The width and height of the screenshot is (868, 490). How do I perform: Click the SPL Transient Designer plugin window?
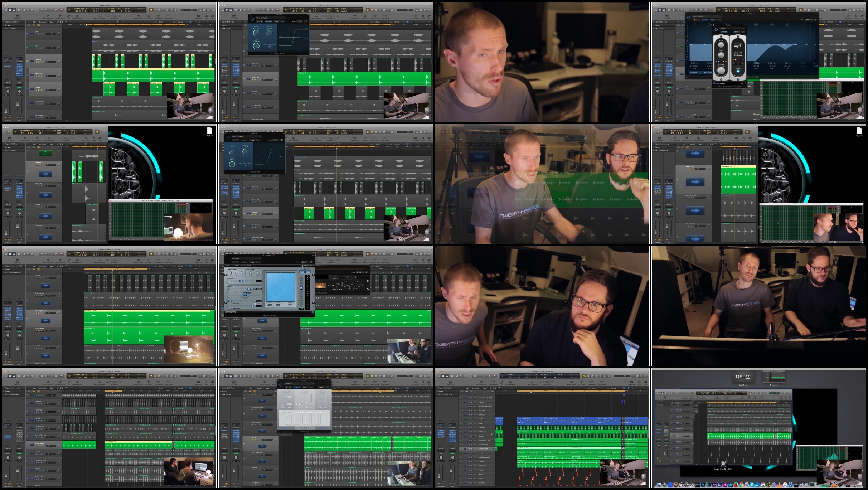(x=729, y=56)
